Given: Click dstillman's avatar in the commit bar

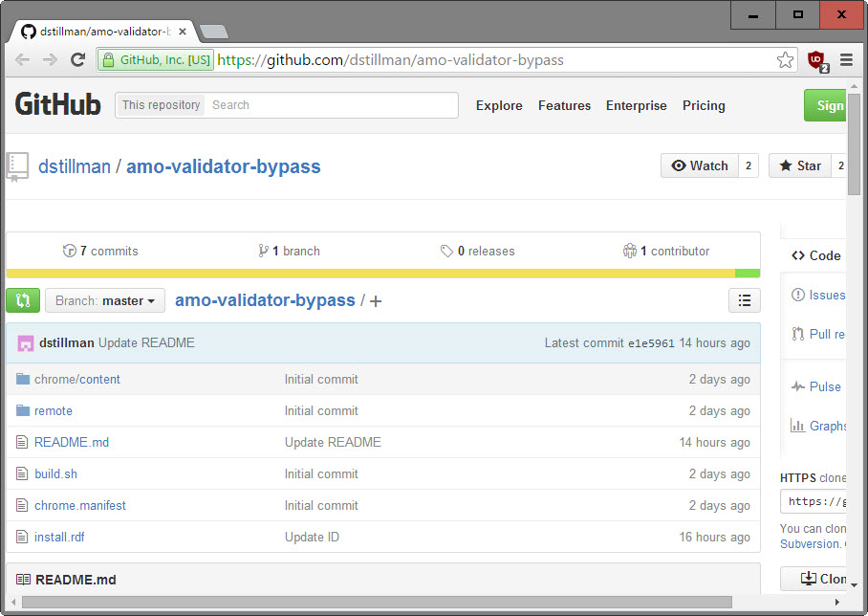Looking at the screenshot, I should (26, 343).
